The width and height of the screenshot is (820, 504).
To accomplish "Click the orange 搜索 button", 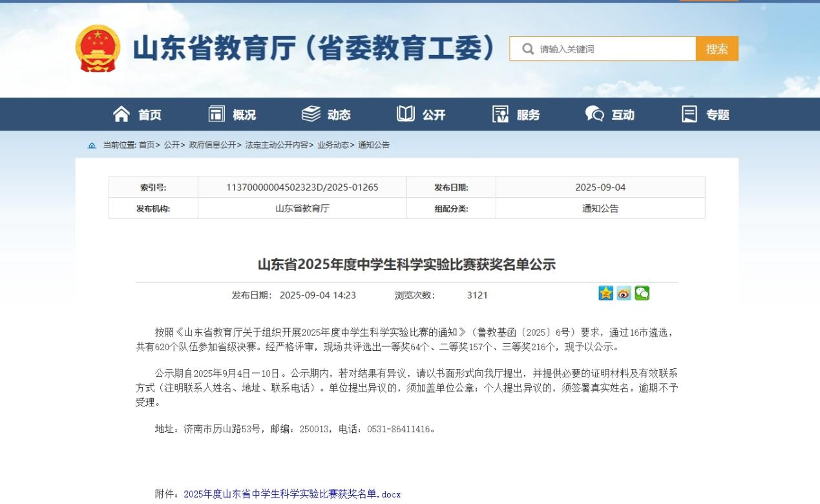I will [717, 49].
